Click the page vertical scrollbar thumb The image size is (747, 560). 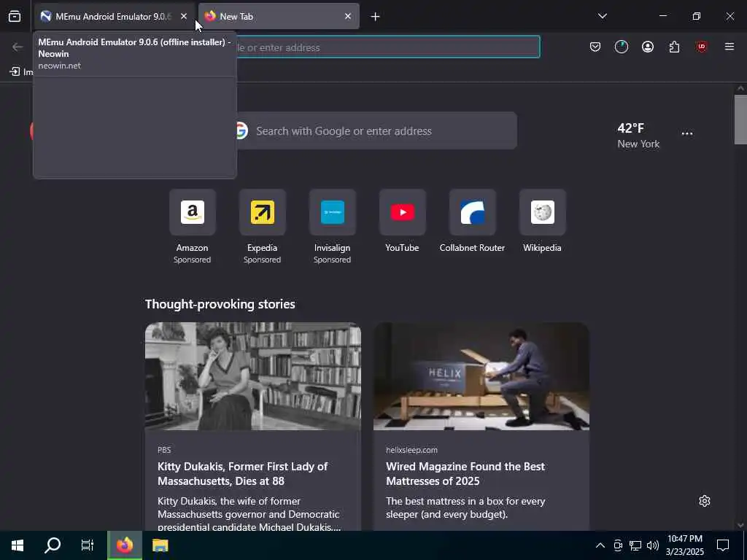(740, 120)
